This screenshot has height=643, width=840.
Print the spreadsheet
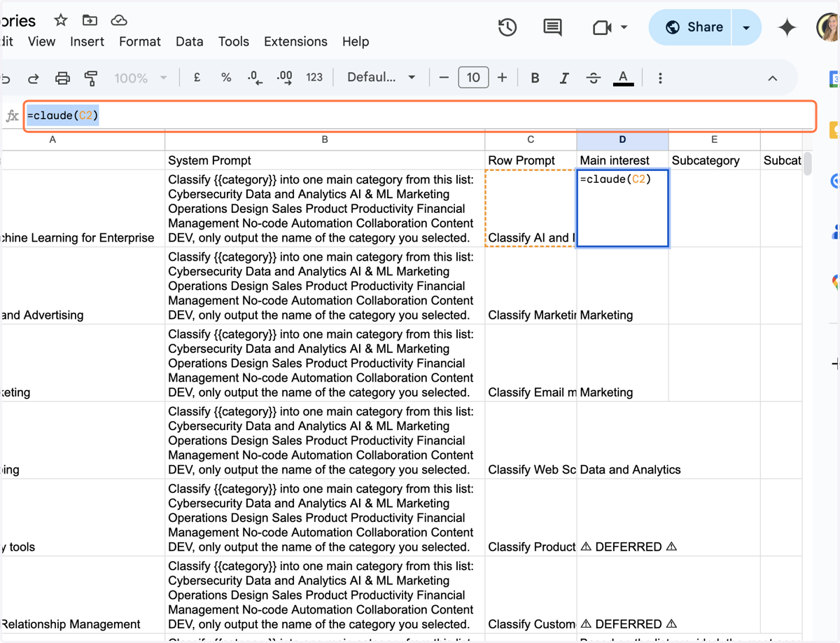(x=62, y=78)
